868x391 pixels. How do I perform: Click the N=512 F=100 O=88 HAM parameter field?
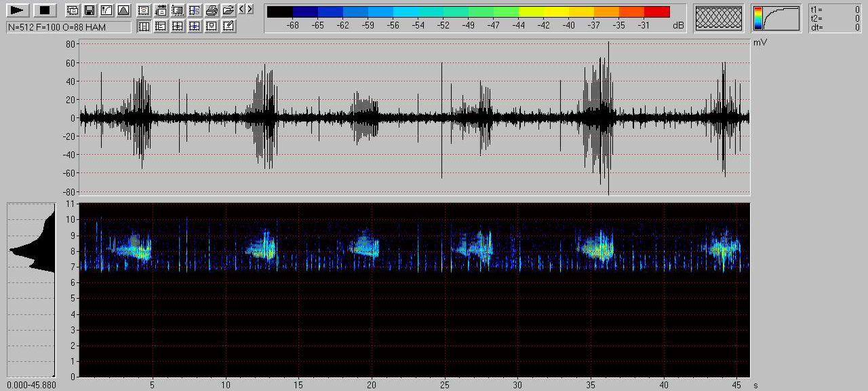coord(68,26)
